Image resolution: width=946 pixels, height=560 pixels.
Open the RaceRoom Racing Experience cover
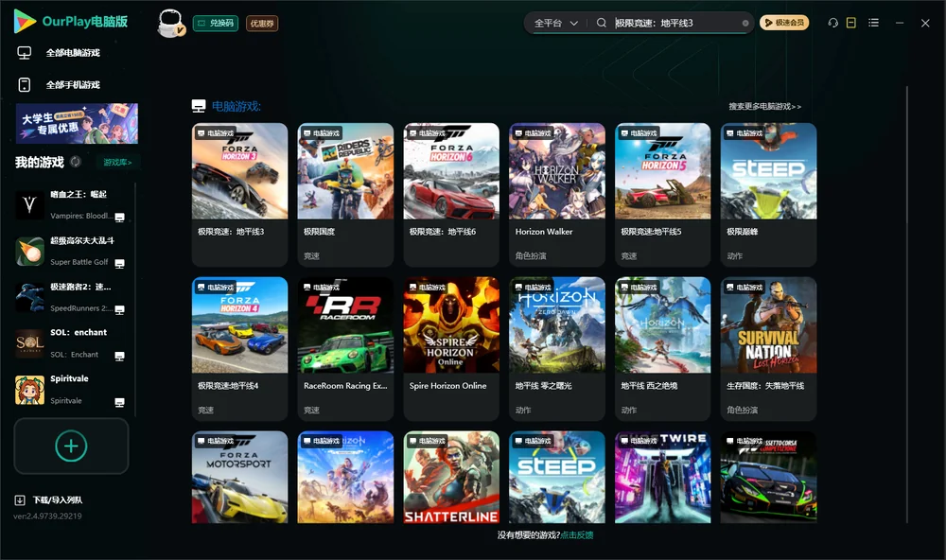click(x=345, y=325)
